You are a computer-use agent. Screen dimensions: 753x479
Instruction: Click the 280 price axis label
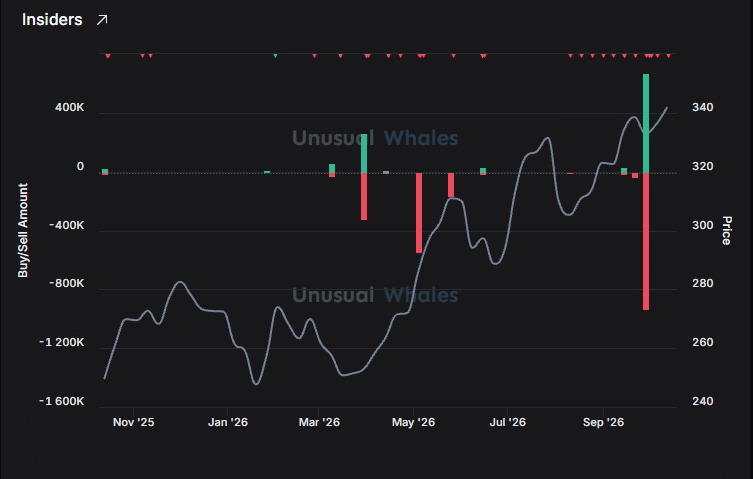coord(703,283)
